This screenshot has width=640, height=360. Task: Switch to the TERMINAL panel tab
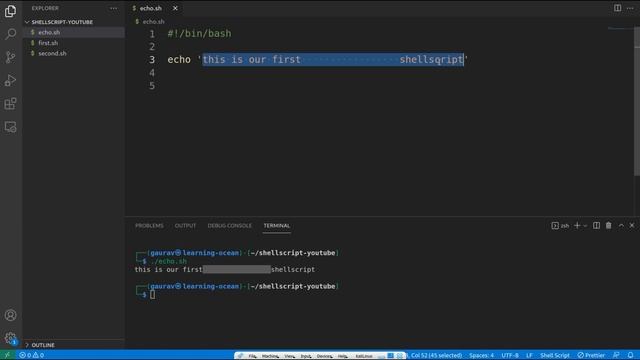[x=277, y=226]
